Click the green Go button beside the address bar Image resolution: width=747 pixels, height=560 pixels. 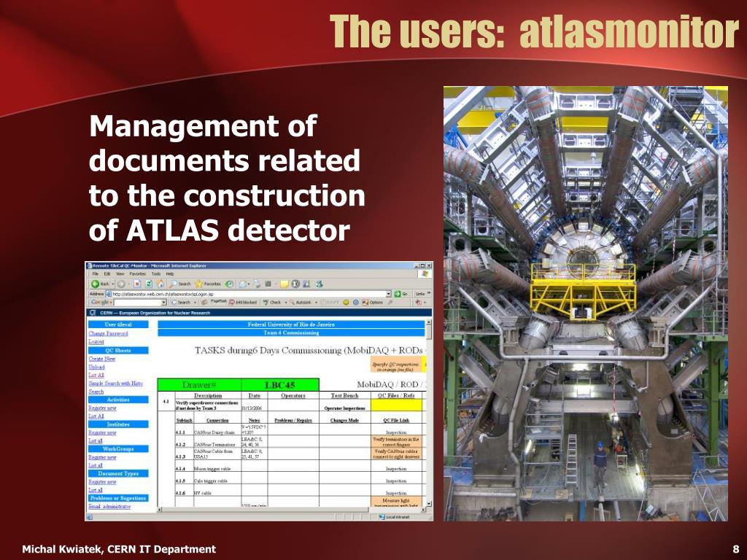[401, 294]
